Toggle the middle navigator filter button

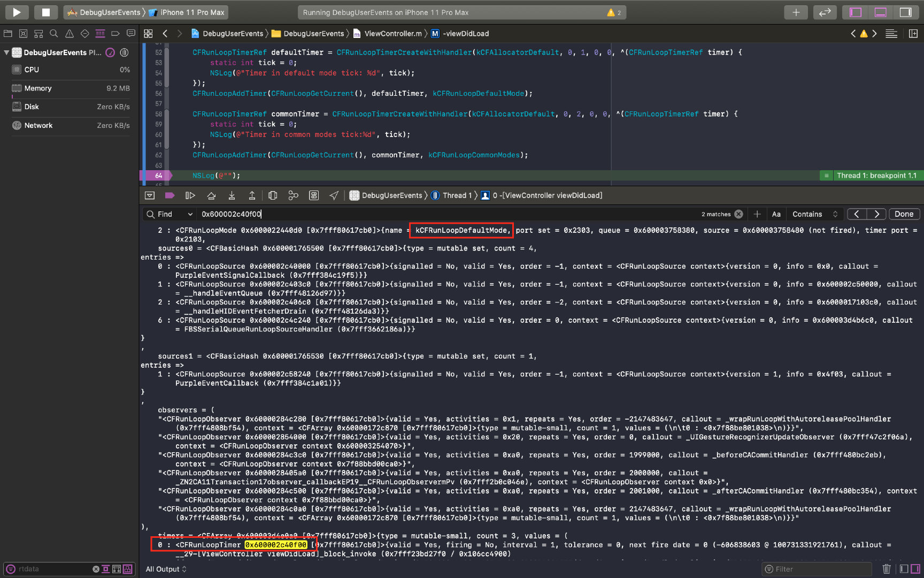[x=117, y=569]
